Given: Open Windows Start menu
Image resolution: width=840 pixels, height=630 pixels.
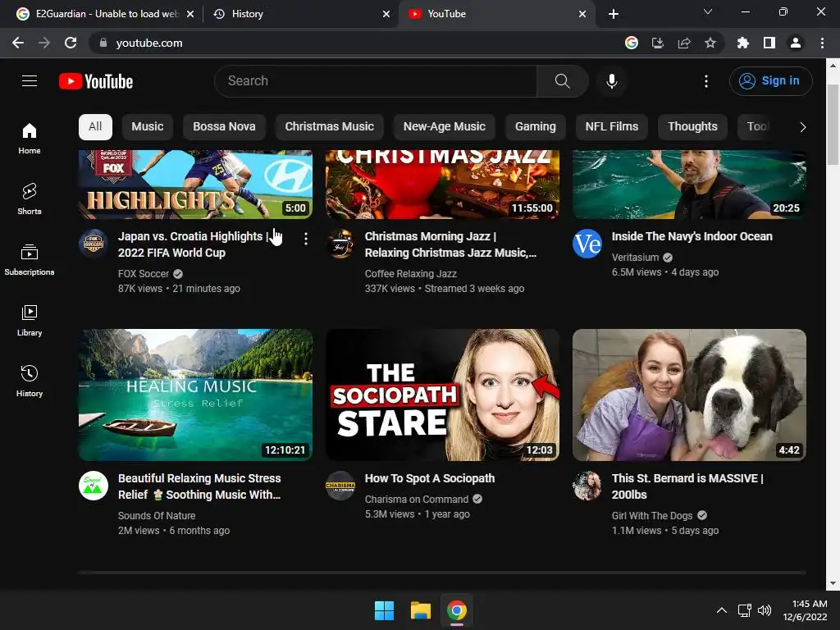Looking at the screenshot, I should click(384, 610).
